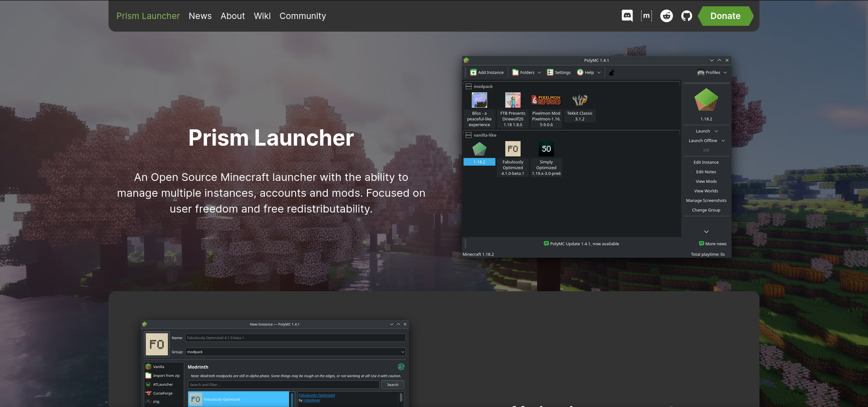Open the Wiki page
This screenshot has height=407, width=868.
tap(262, 16)
